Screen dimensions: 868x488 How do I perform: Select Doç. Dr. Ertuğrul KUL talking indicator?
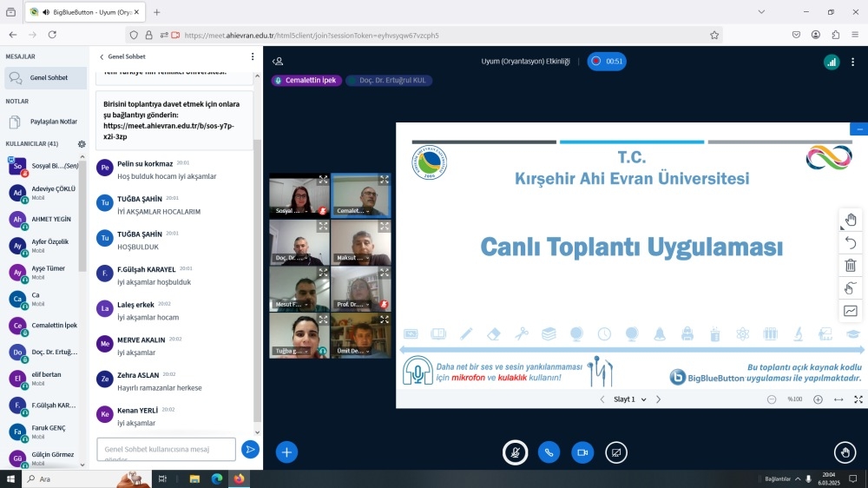(x=389, y=80)
